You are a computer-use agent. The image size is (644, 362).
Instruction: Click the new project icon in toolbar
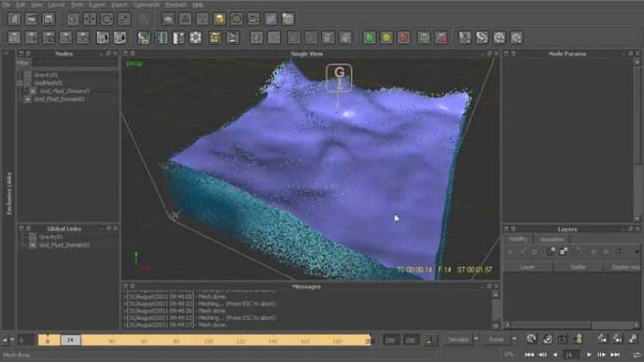[x=14, y=19]
